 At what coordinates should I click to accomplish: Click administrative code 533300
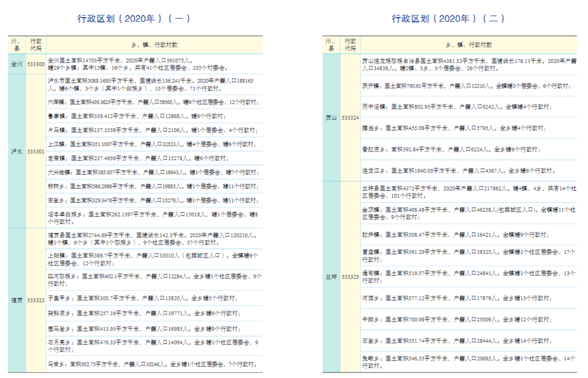tap(36, 64)
